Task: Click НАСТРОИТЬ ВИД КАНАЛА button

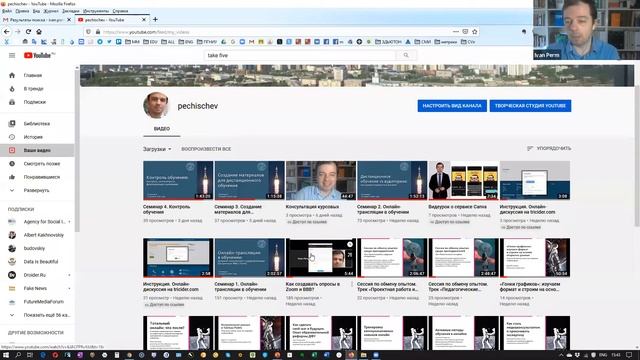Action: 452,106
